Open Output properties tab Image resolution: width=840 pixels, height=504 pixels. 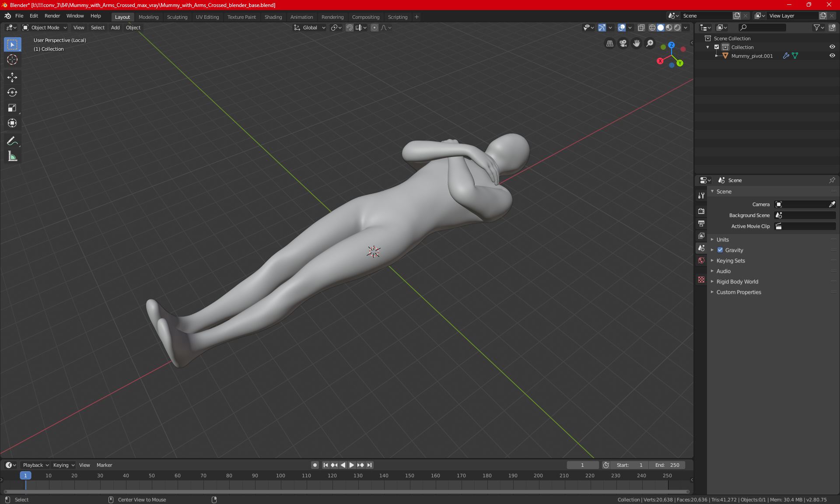[x=701, y=224]
